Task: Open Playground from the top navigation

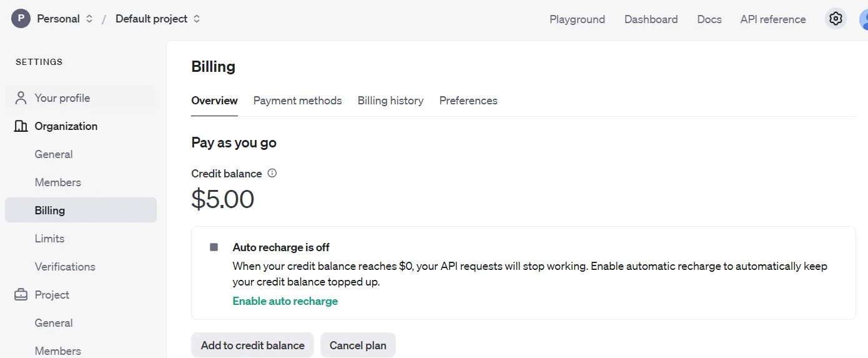Action: [577, 19]
